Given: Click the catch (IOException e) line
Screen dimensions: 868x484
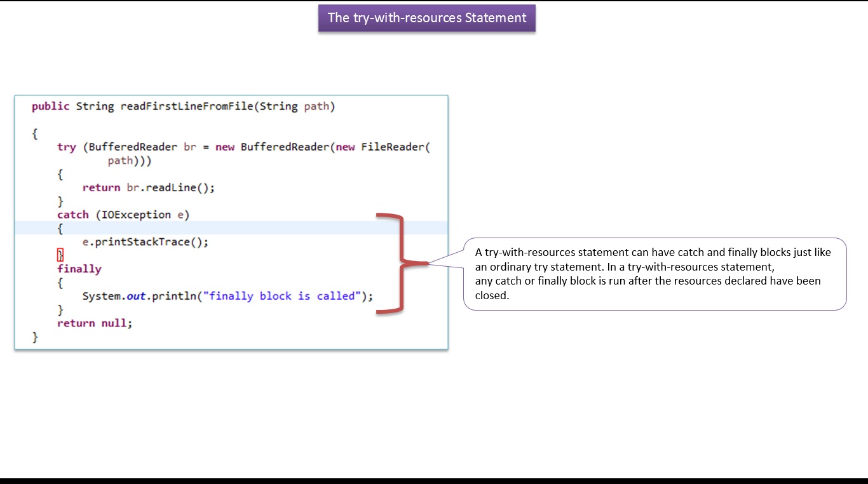Looking at the screenshot, I should coord(124,215).
